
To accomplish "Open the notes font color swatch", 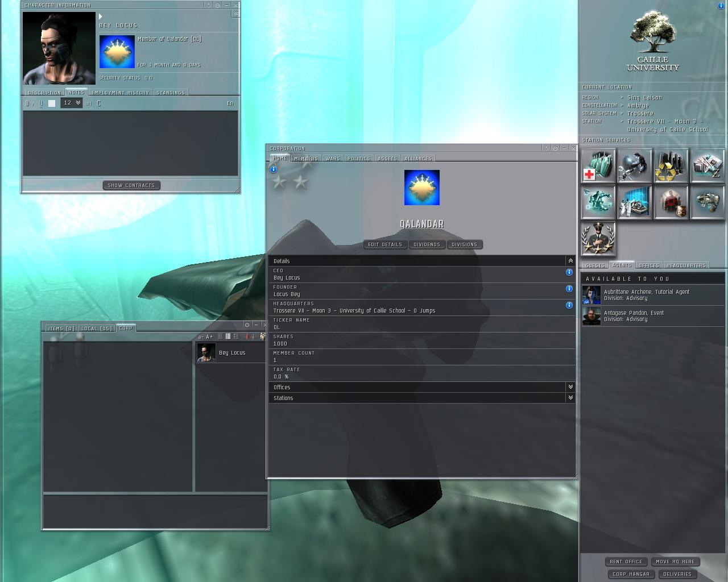I will point(52,103).
